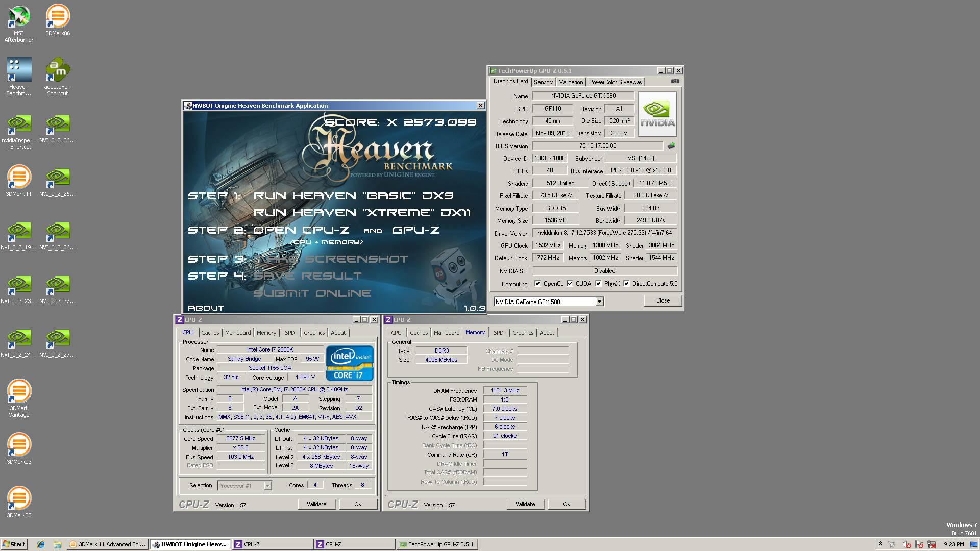Screen dimensions: 980x551
Task: Click Save Result in Heaven app
Action: point(307,276)
